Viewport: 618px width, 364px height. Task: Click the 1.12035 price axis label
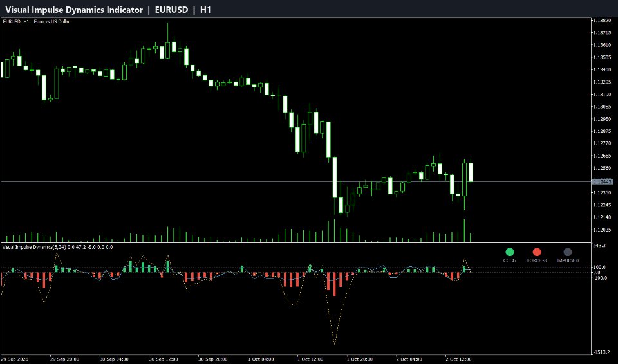click(x=603, y=230)
